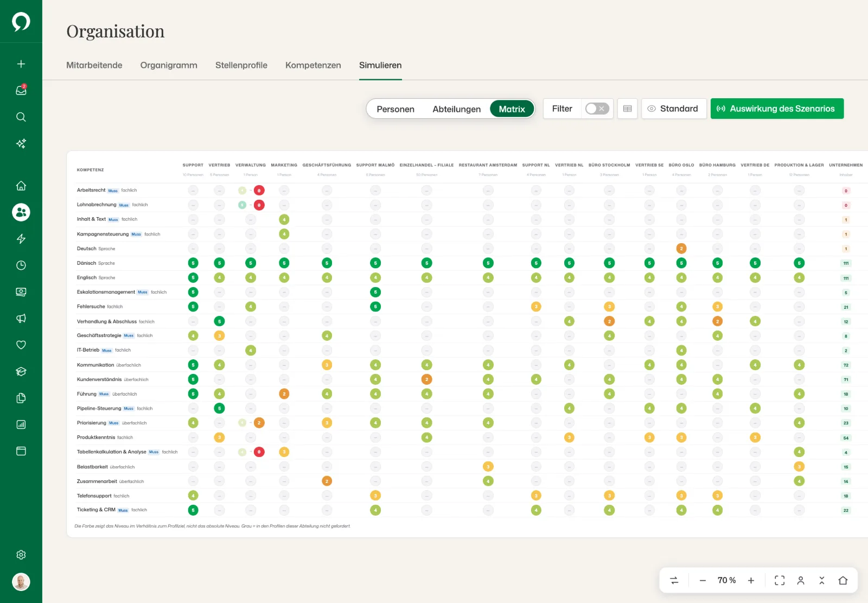Screen dimensions: 868x603
Task: Click the Filter button
Action: 562,109
